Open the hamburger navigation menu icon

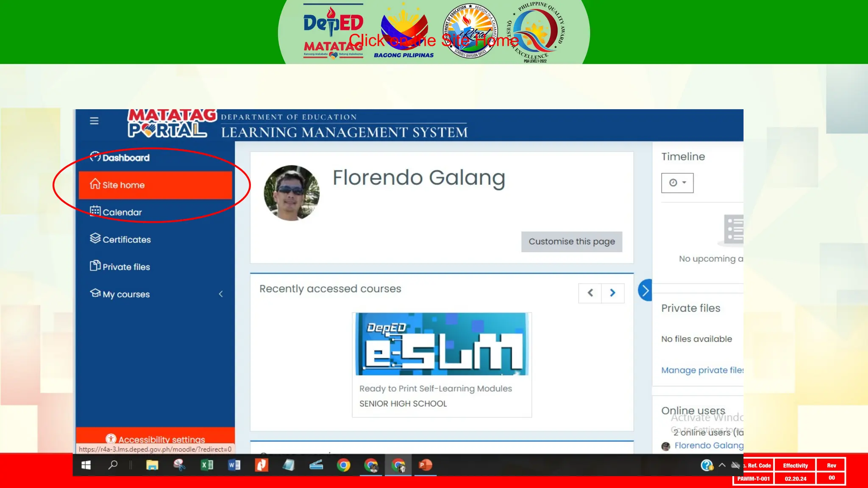tap(94, 121)
